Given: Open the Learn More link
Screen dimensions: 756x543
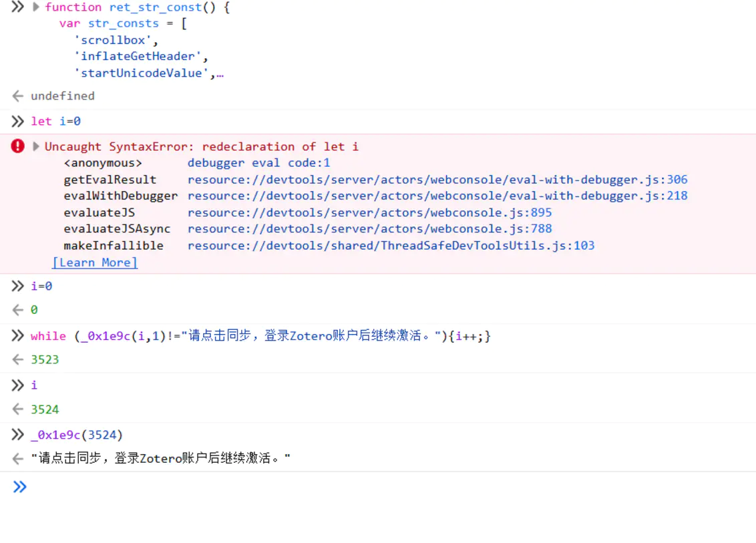Looking at the screenshot, I should tap(95, 262).
